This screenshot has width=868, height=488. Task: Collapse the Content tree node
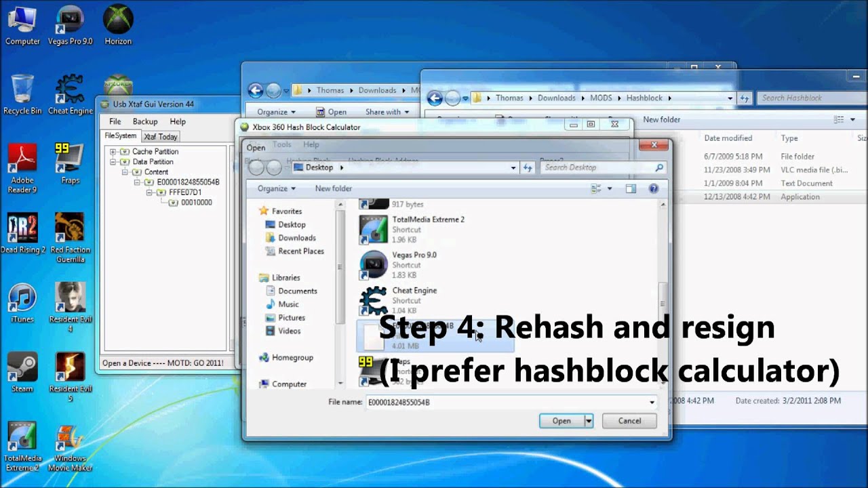[x=125, y=172]
